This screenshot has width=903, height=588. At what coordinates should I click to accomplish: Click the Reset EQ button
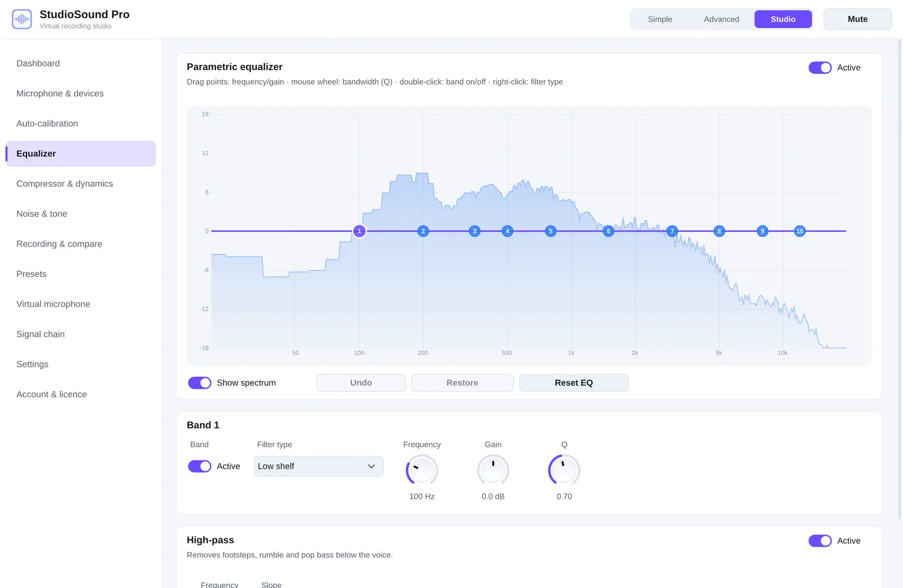tap(573, 383)
